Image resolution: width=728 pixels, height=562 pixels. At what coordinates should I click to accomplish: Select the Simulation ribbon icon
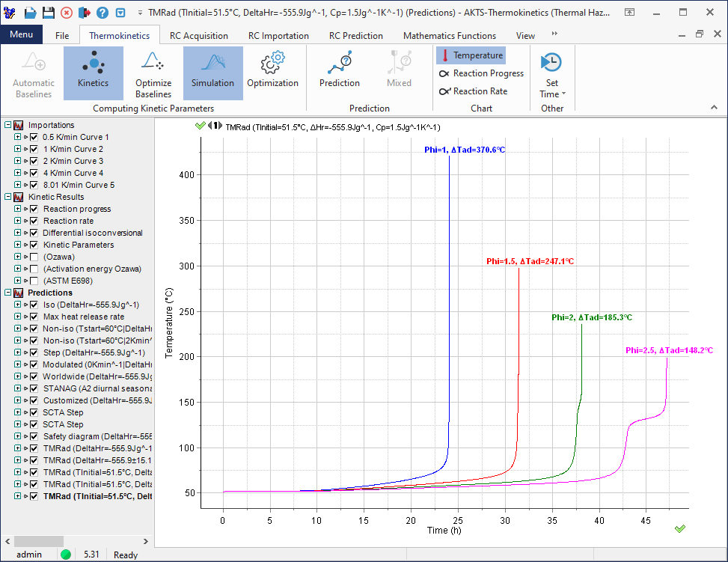(212, 73)
